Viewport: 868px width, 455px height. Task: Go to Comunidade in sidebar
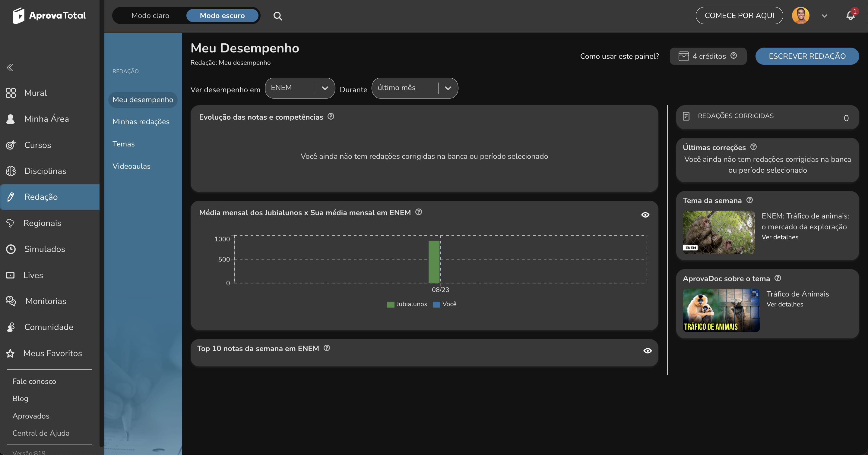click(x=49, y=327)
